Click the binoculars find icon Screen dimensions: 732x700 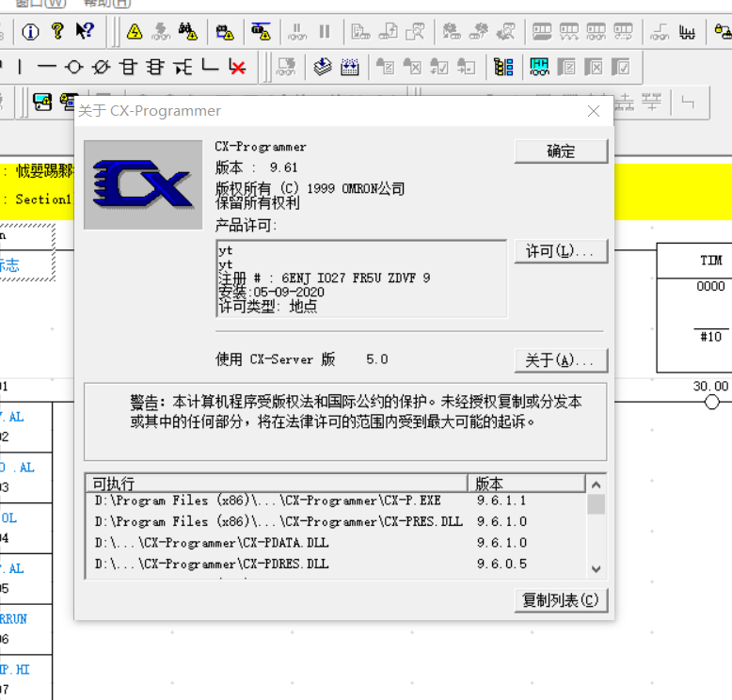pyautogui.click(x=188, y=32)
